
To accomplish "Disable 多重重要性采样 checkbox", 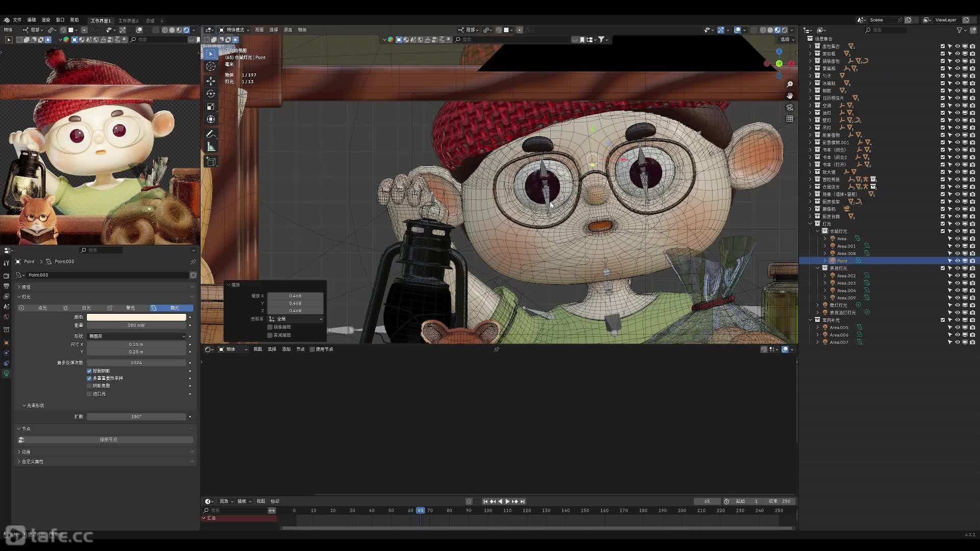I will click(x=89, y=378).
